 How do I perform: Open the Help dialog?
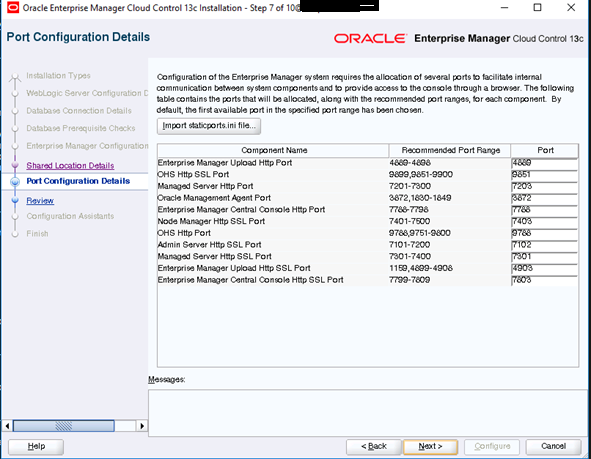tap(36, 447)
